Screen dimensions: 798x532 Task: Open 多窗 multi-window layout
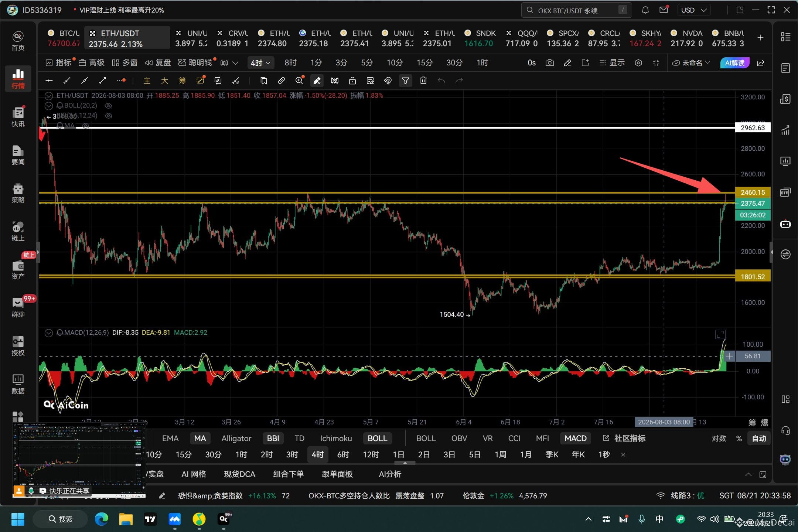125,63
